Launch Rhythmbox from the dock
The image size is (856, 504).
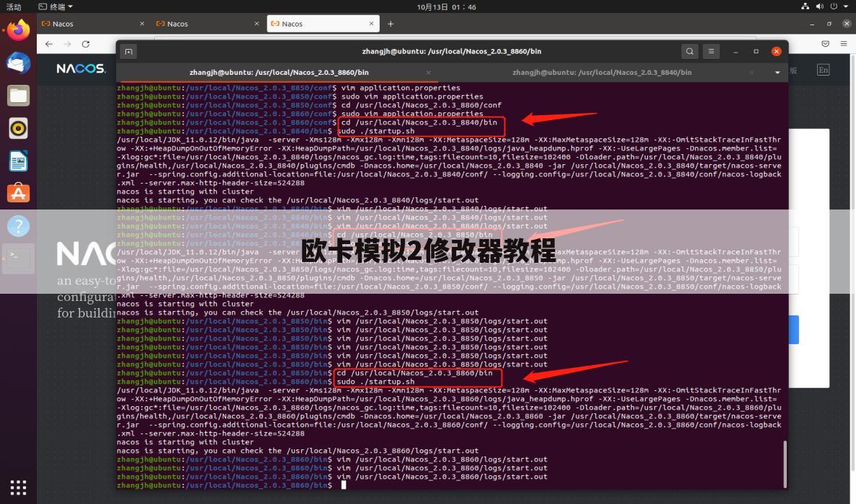coord(18,128)
